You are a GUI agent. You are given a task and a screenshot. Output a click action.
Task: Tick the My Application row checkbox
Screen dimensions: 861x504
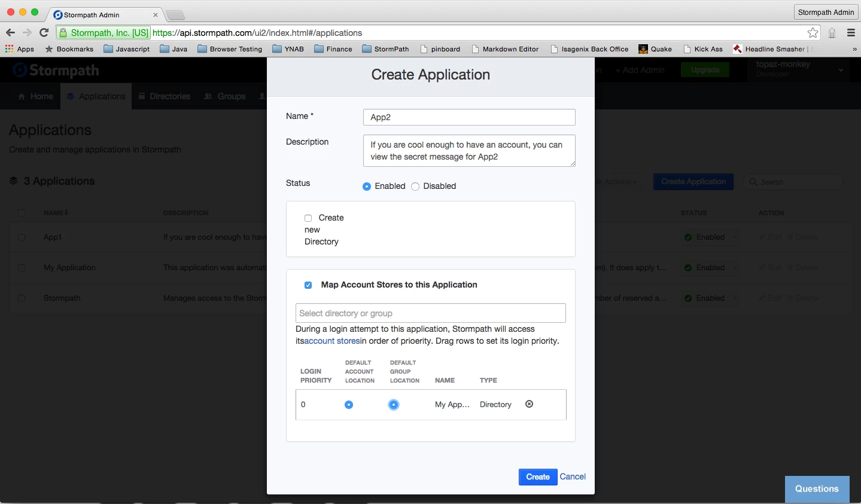coord(22,268)
